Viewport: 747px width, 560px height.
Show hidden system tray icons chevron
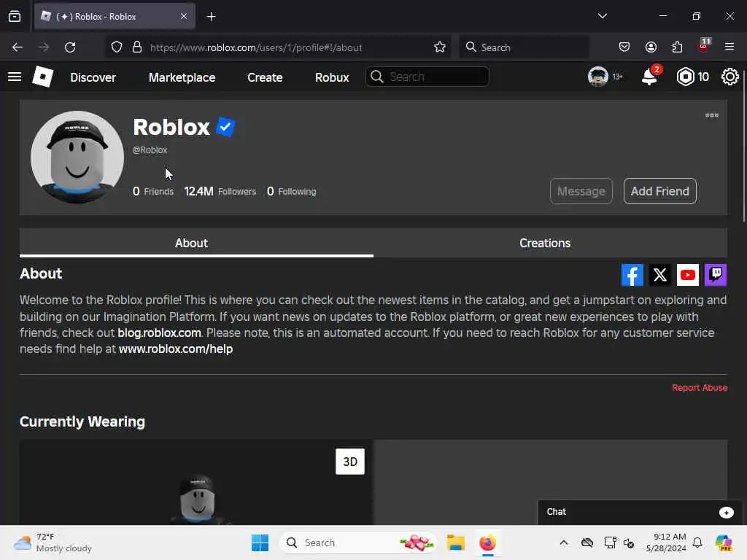click(564, 542)
